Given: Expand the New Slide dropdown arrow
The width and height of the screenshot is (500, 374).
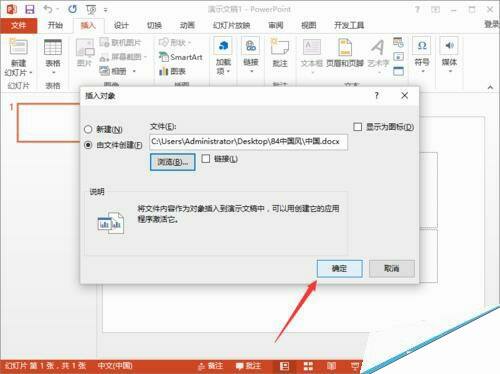Looking at the screenshot, I should (31, 73).
